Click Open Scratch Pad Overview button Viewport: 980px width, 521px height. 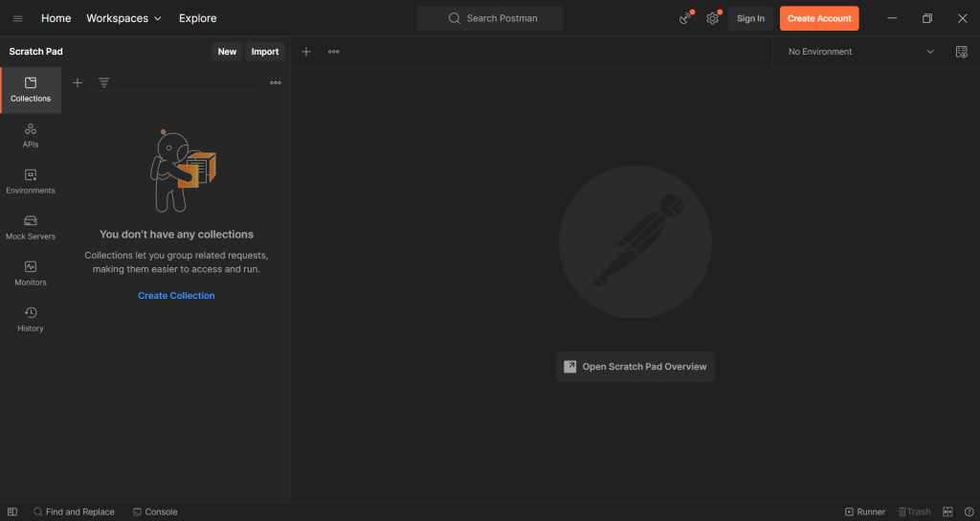coord(635,367)
